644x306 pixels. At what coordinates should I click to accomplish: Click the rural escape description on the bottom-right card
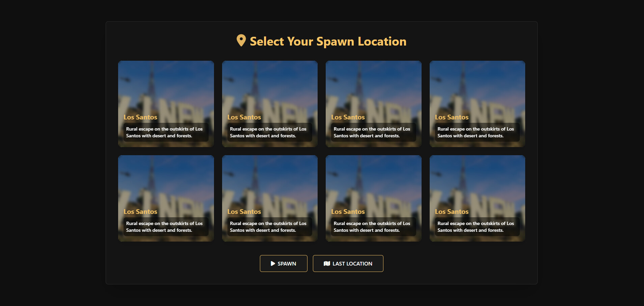(x=476, y=227)
